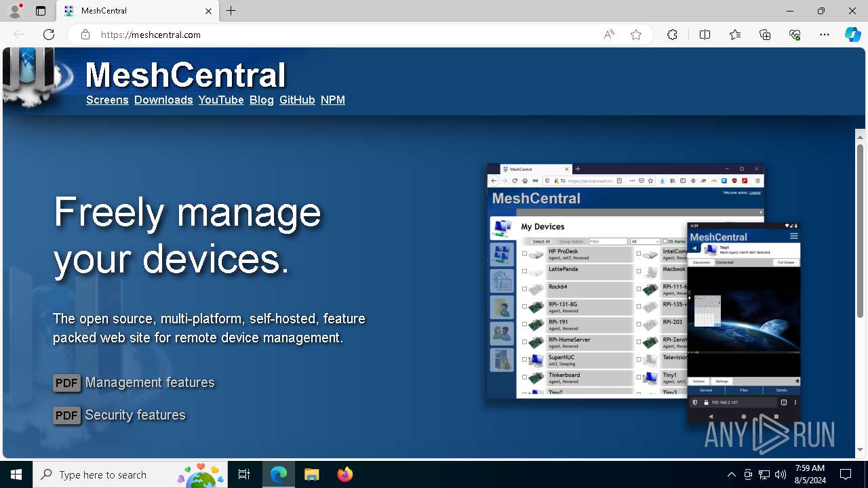Open the Security features document link

pos(136,415)
